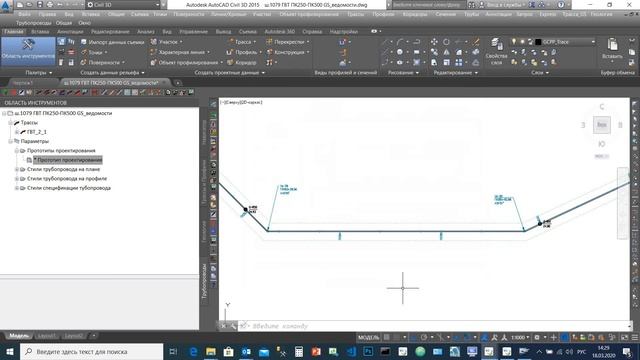Screen dimensions: 640x360
Task: Select the Line tool in Рисование panel
Action: [x=385, y=42]
